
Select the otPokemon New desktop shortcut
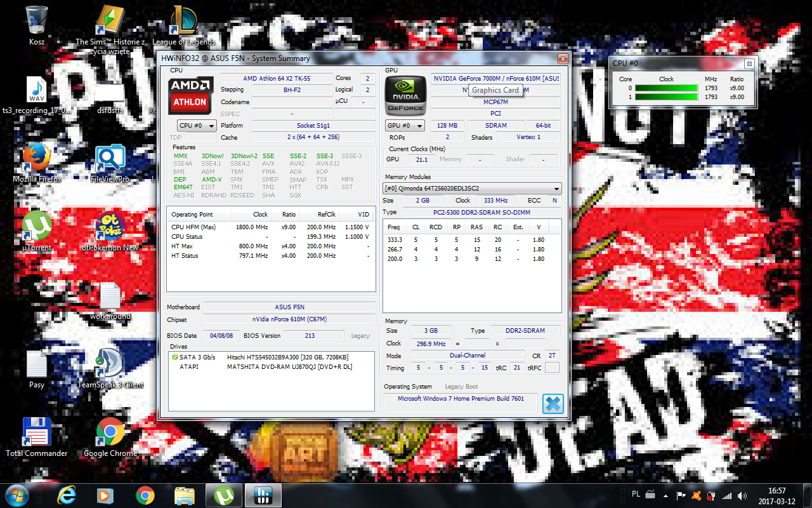(x=110, y=232)
